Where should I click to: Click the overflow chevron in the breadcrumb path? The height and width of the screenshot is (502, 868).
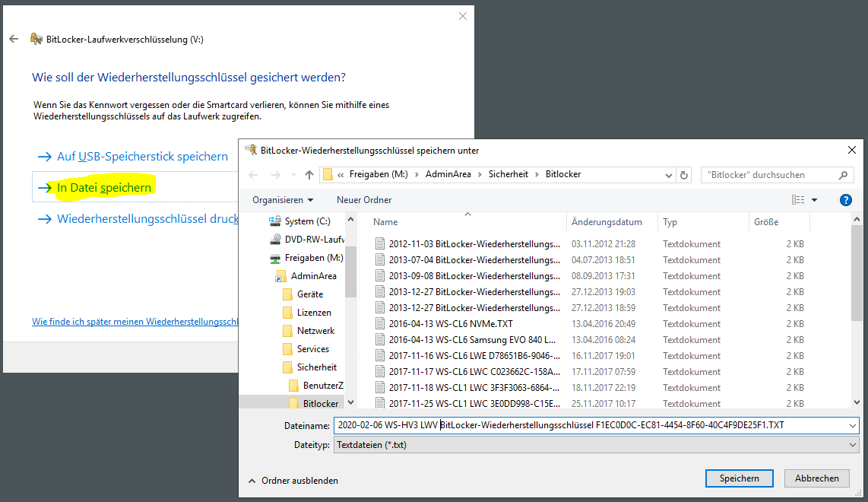341,174
